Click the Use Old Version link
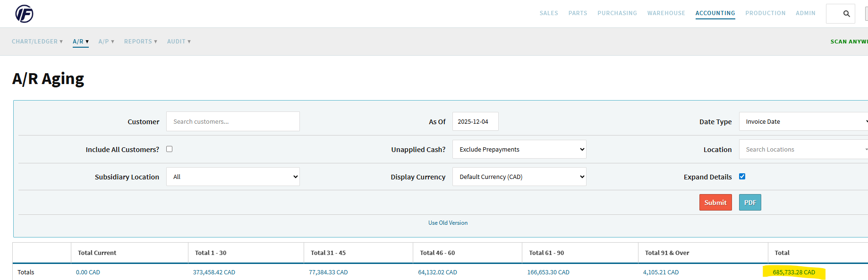Screen dimensions: 868x280 [448, 223]
